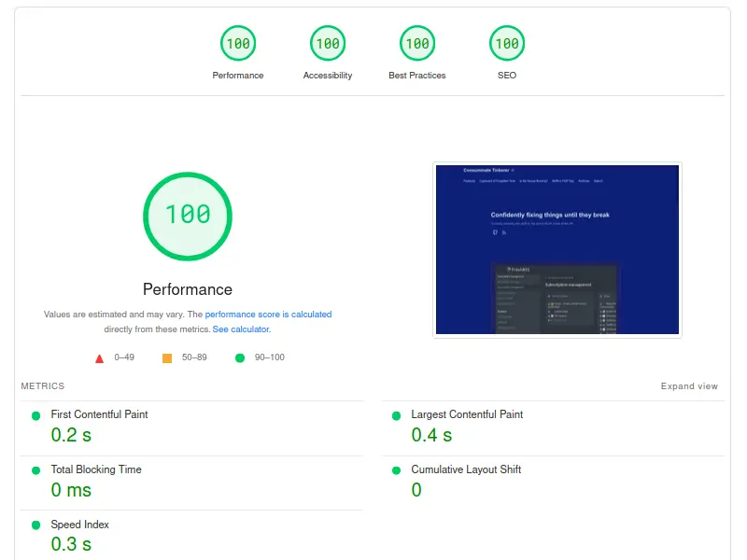747x560 pixels.
Task: Toggle Expand view for metrics
Action: [x=689, y=386]
